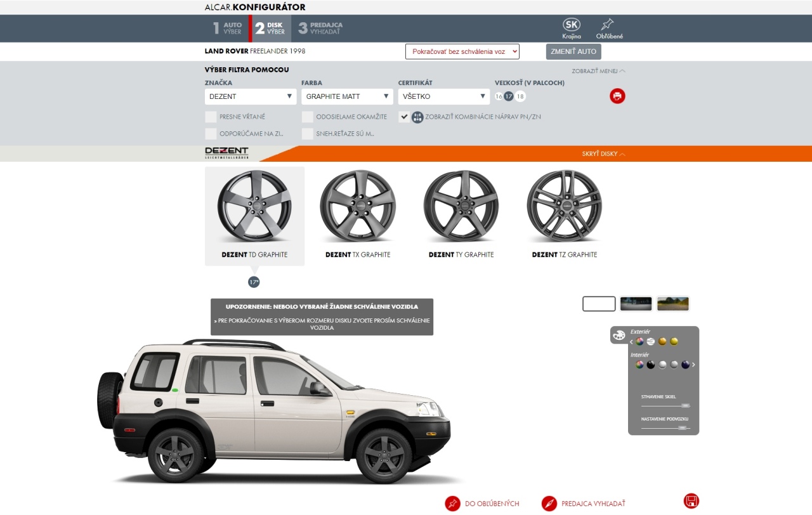Select 16 inch wheel size
Screen dimensions: 812x515
coord(499,96)
